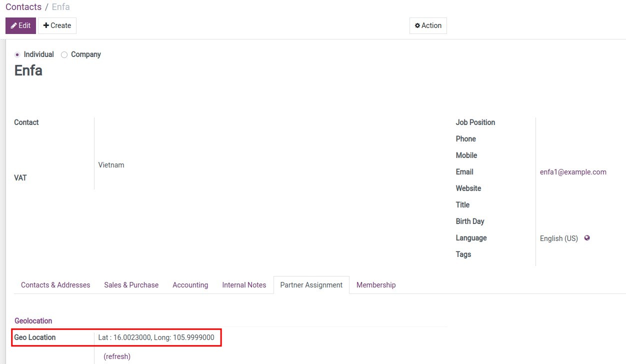
Task: Click the globe icon beside English (US)
Action: pyautogui.click(x=587, y=238)
